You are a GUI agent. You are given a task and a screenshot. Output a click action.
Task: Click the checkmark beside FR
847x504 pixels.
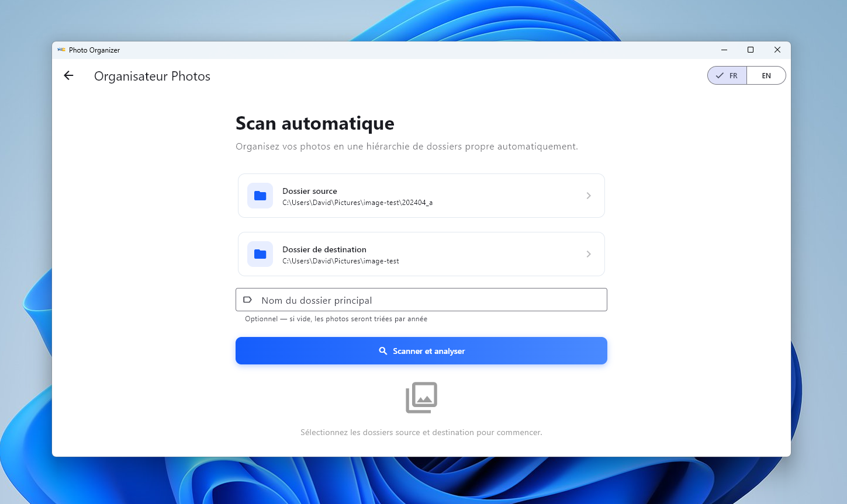[x=720, y=75]
